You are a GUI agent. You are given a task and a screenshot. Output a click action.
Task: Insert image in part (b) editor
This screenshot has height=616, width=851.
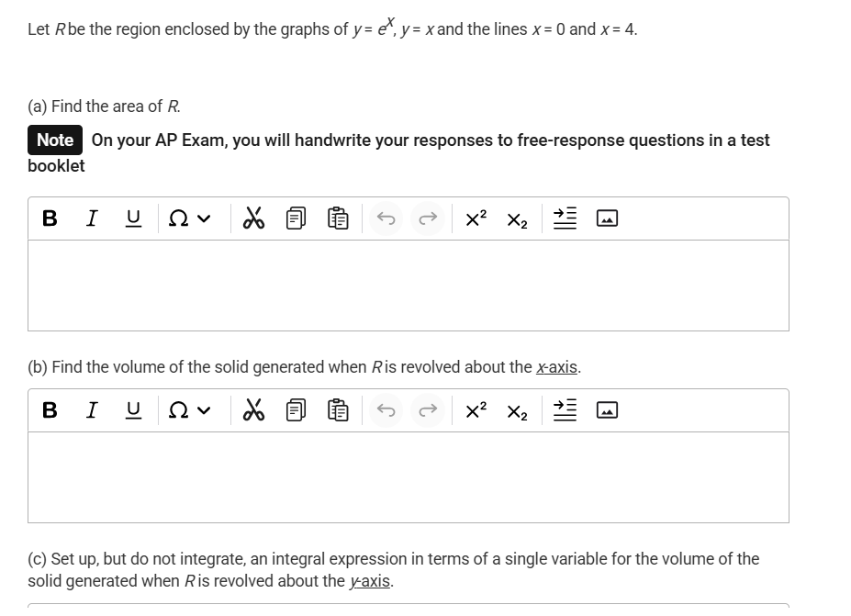[x=607, y=410]
